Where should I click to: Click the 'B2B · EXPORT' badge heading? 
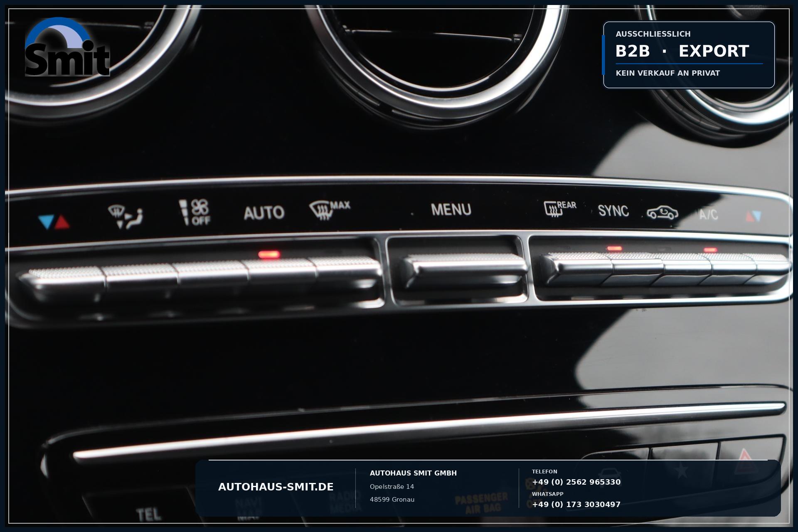[x=682, y=51]
